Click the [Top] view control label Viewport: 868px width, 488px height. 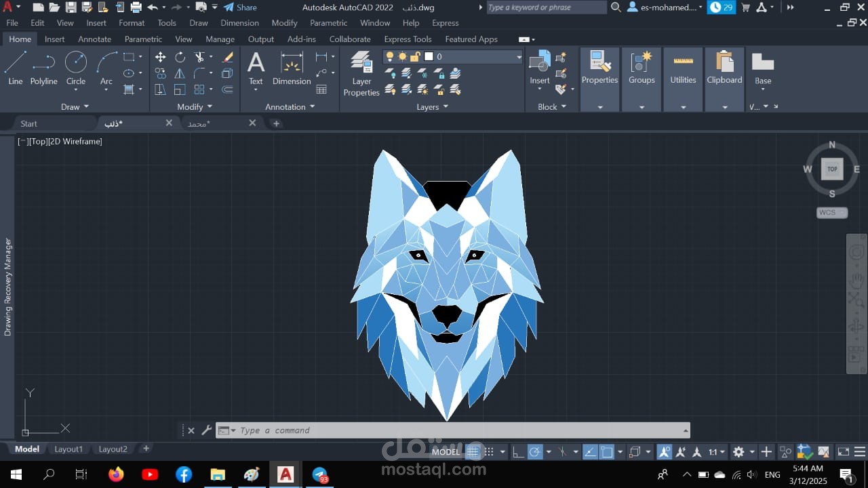(37, 142)
